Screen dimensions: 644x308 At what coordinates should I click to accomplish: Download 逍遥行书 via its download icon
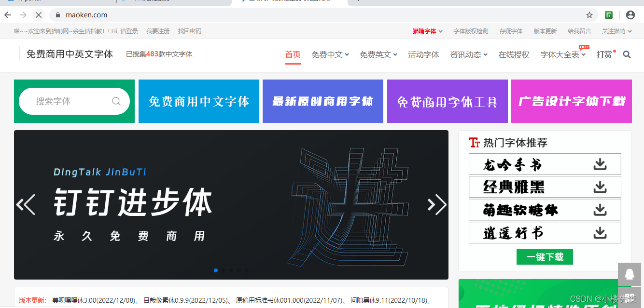coord(600,233)
